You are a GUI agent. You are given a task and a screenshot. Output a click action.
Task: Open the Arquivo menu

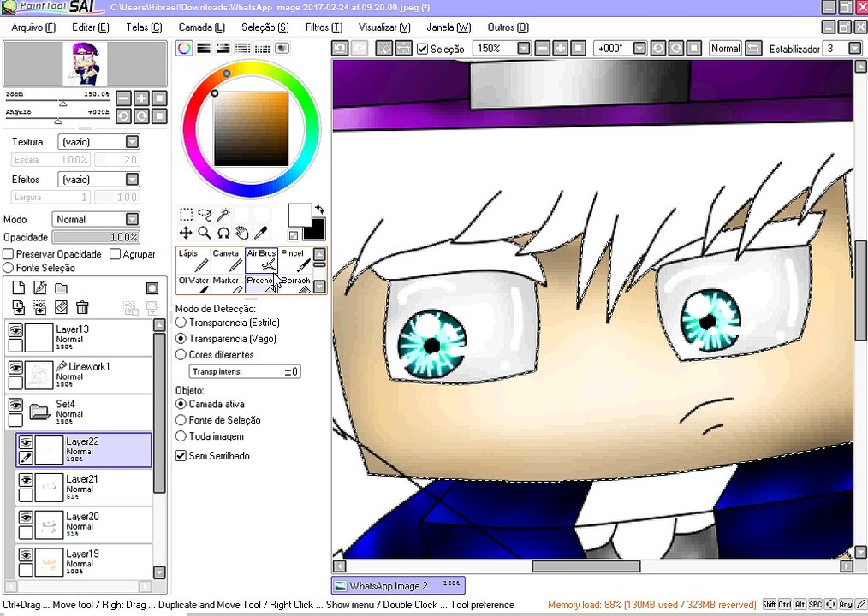33,27
